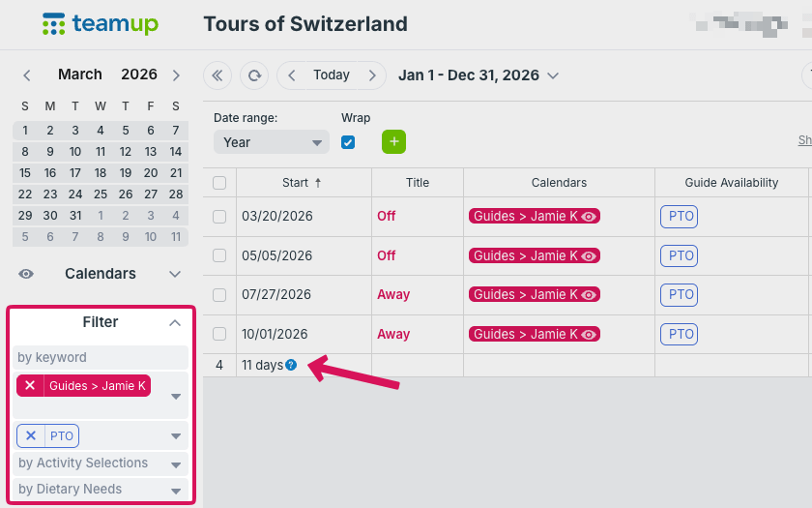The image size is (812, 508).
Task: Click the refresh calendar icon
Action: point(254,75)
